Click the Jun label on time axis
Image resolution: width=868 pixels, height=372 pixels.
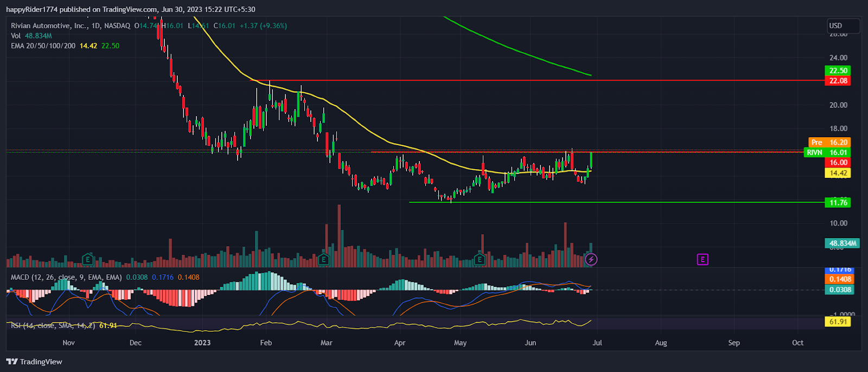pyautogui.click(x=531, y=343)
